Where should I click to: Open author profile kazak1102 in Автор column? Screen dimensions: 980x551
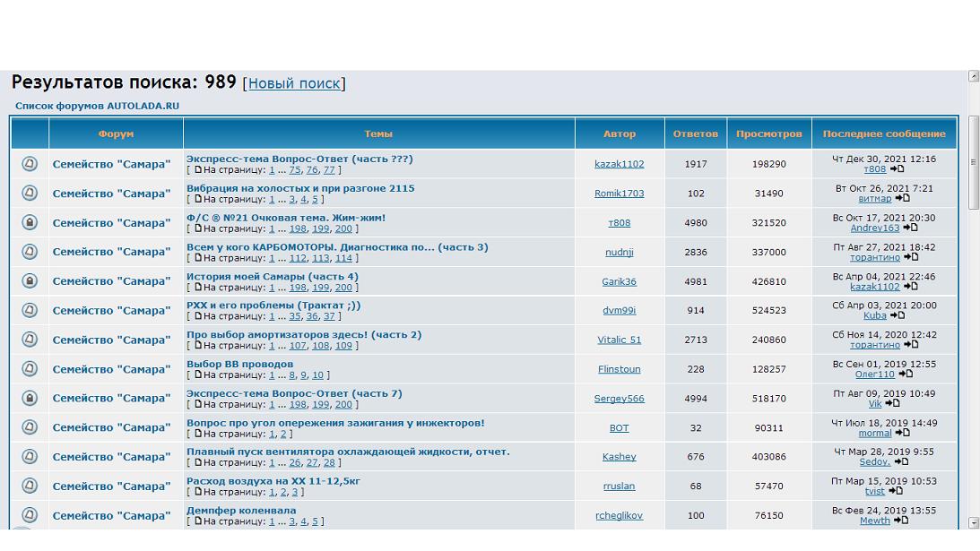pos(619,164)
